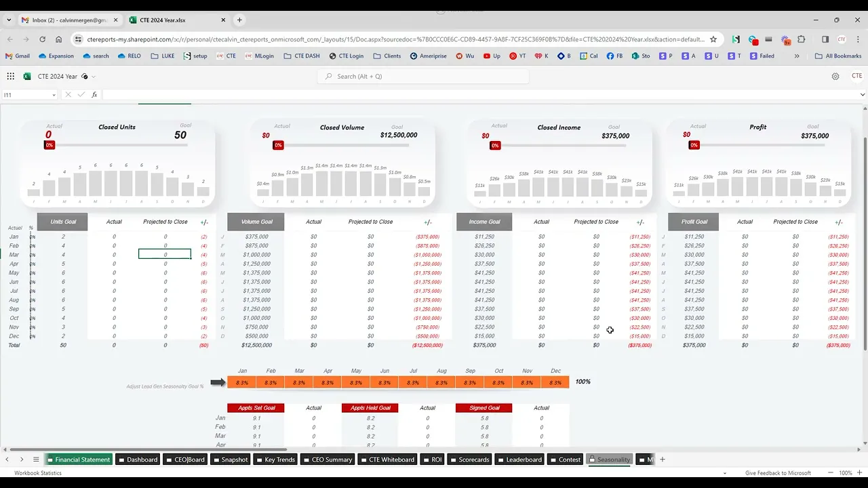Open the Gmail bookmark

tap(18, 56)
